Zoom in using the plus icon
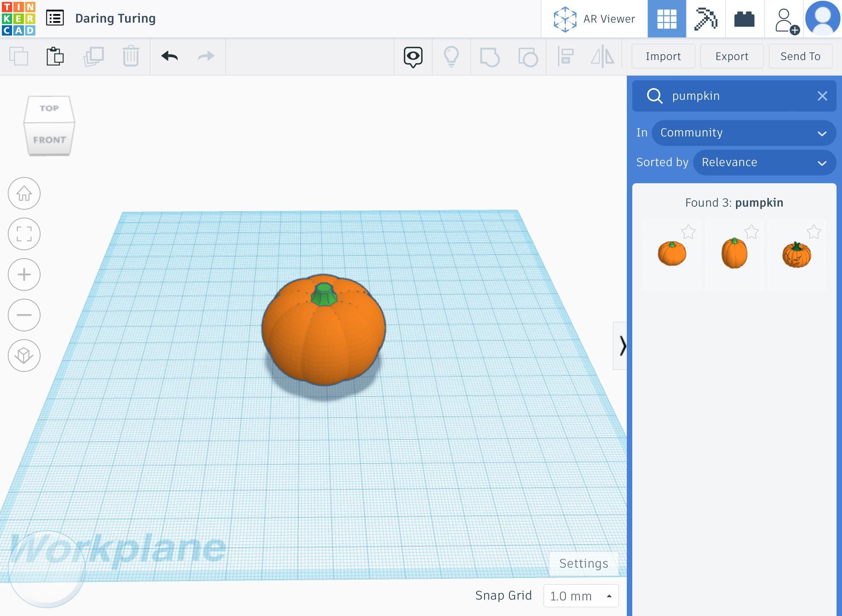 24,274
